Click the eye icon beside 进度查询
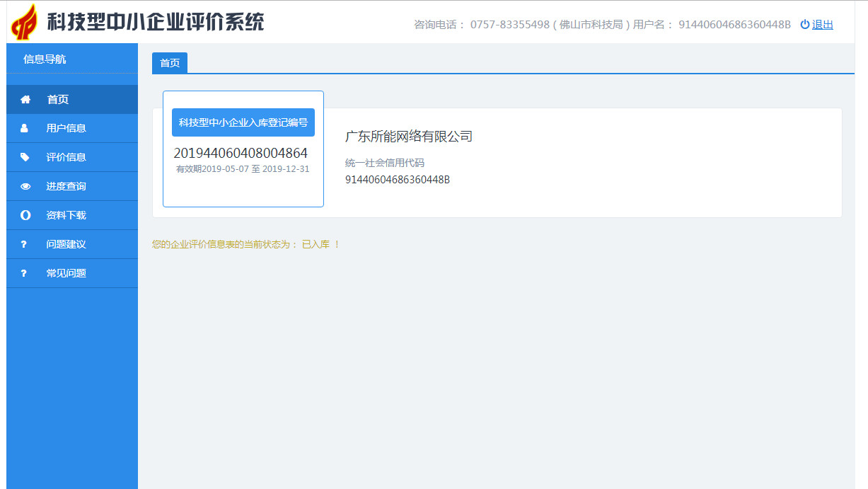The image size is (868, 489). (x=25, y=186)
